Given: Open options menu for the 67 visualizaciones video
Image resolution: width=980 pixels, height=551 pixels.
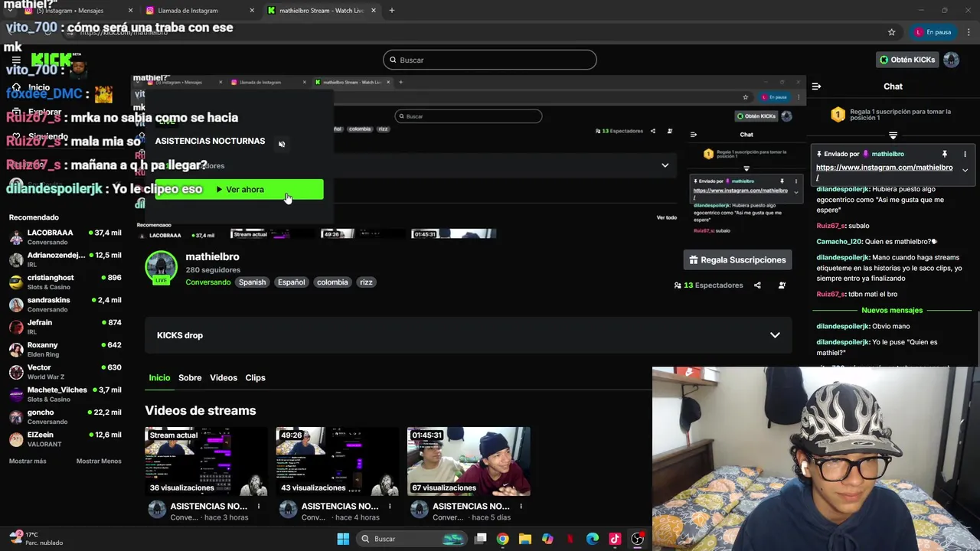Looking at the screenshot, I should pyautogui.click(x=521, y=507).
